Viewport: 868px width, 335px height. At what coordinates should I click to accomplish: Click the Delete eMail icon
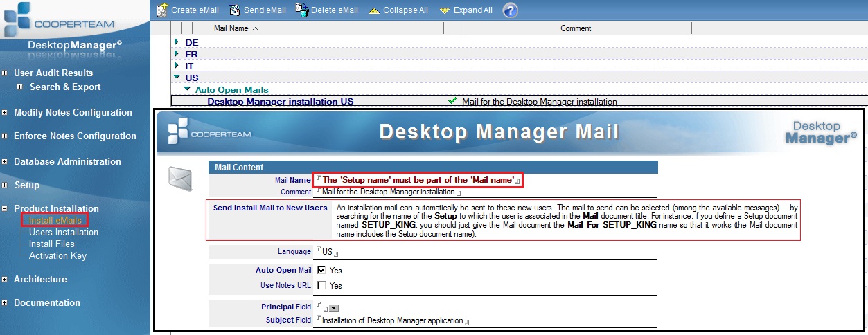click(x=301, y=10)
